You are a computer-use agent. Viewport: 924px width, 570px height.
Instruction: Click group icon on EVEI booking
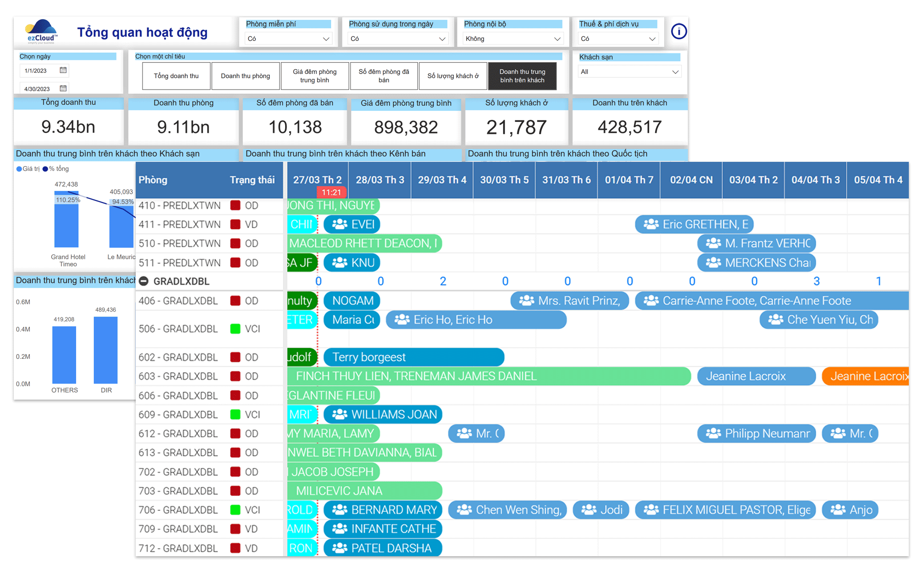tap(339, 225)
